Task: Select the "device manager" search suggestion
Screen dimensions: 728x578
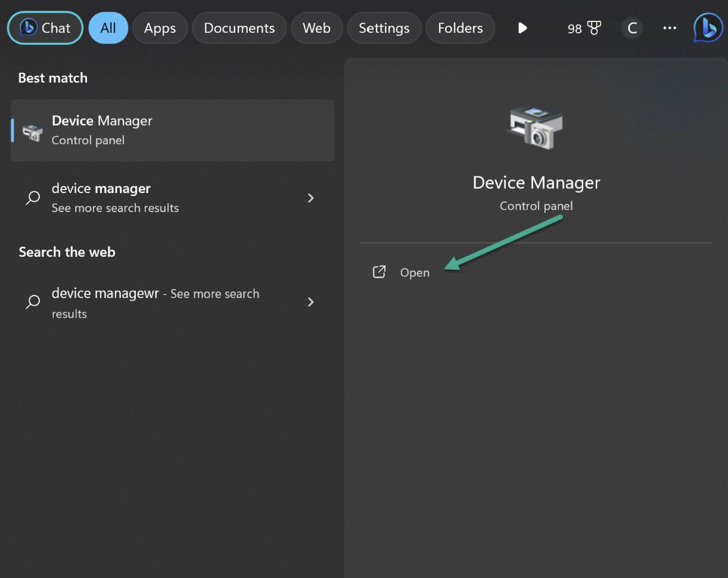Action: pyautogui.click(x=173, y=198)
